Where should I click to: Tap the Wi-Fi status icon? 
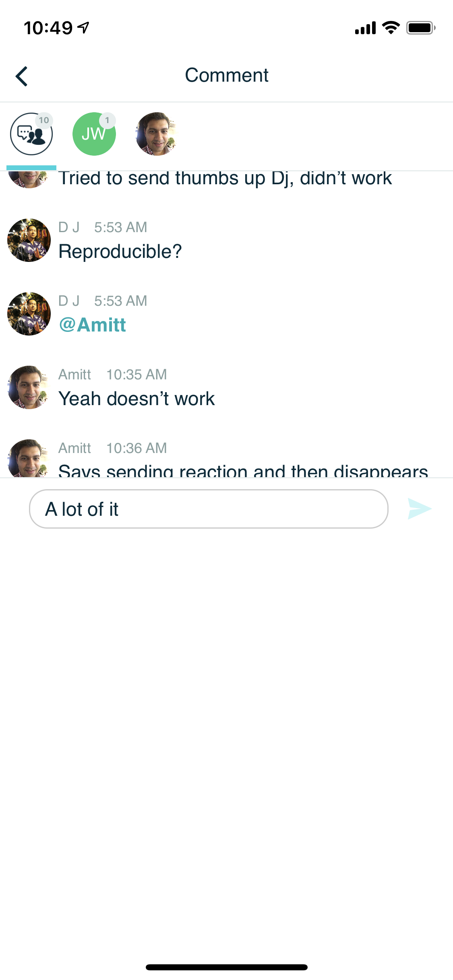click(391, 28)
